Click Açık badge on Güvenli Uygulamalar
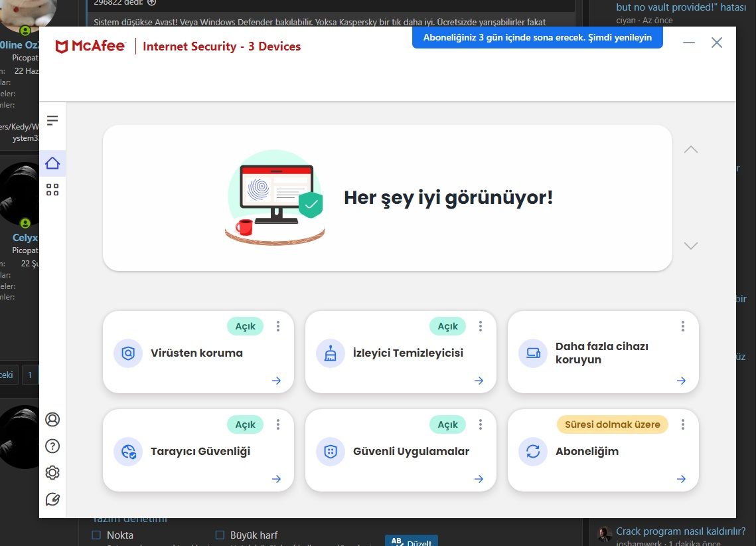 (x=448, y=424)
